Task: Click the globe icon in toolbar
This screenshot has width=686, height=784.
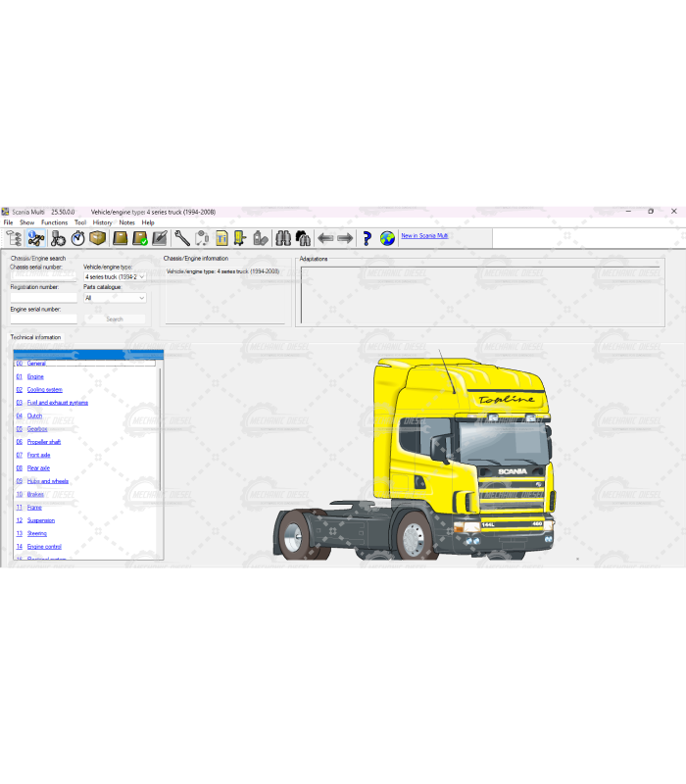Action: (x=387, y=238)
